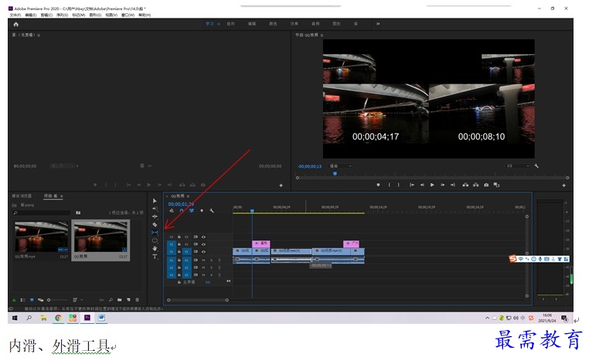Toggle V3 track eye visibility
The height and width of the screenshot is (364, 589).
click(x=203, y=237)
